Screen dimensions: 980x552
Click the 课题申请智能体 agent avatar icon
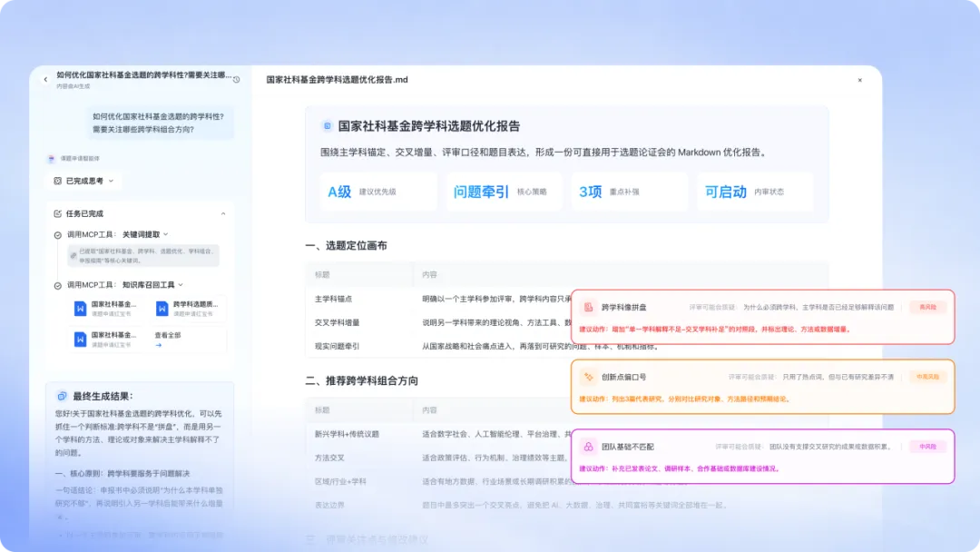coord(52,159)
